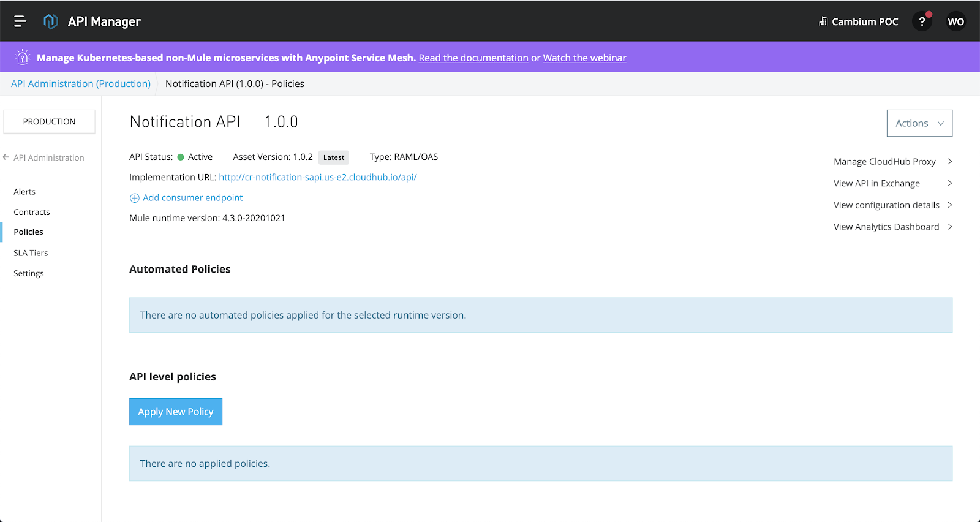The image size is (980, 522).
Task: Click the plus icon for consumer endpoint
Action: 135,198
